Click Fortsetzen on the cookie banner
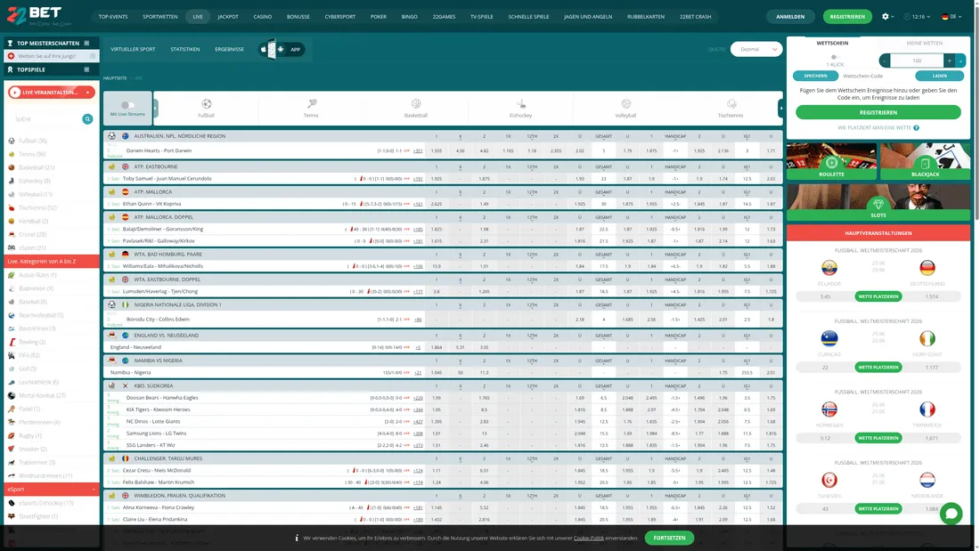980x551 pixels. pos(669,538)
